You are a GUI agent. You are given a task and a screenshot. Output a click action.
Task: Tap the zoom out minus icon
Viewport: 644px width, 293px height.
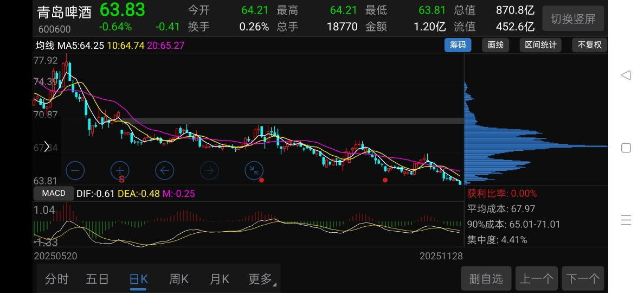click(75, 170)
